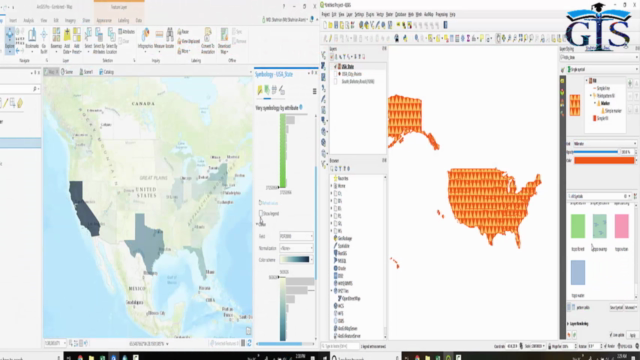Expand the XYZ Tiles node in Browser
The width and height of the screenshot is (640, 360).
332,291
